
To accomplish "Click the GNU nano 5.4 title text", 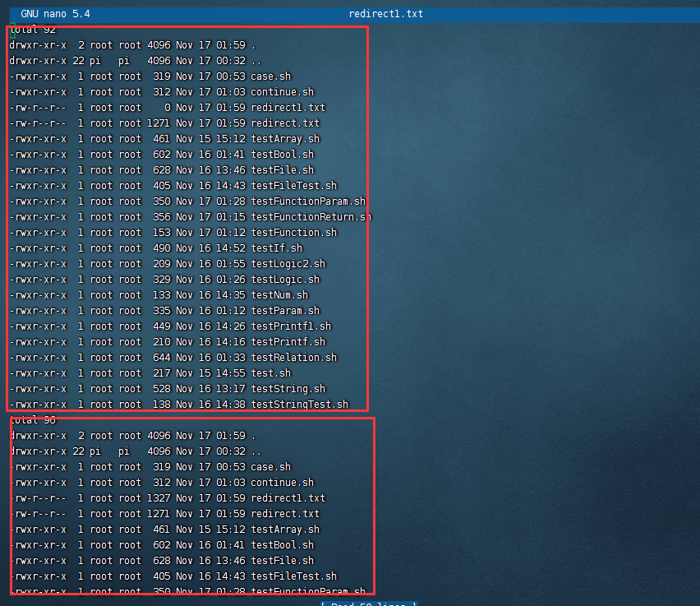I will pos(55,14).
